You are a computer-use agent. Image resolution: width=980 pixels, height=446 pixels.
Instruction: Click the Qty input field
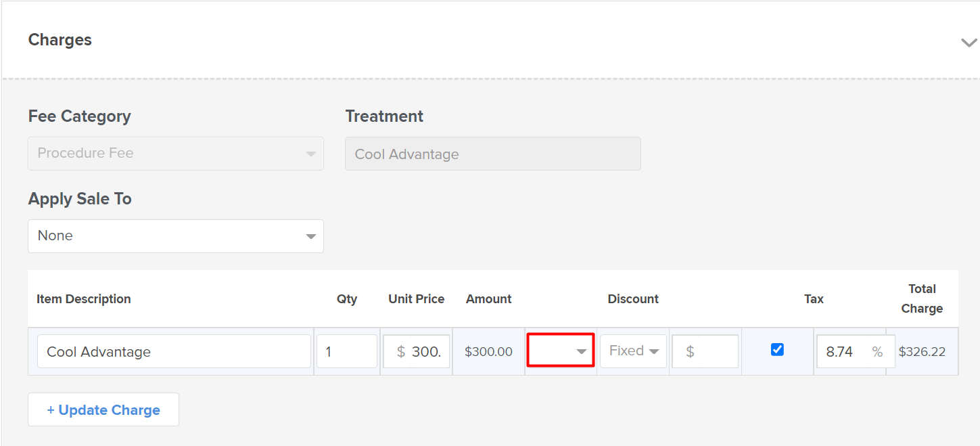tap(347, 351)
